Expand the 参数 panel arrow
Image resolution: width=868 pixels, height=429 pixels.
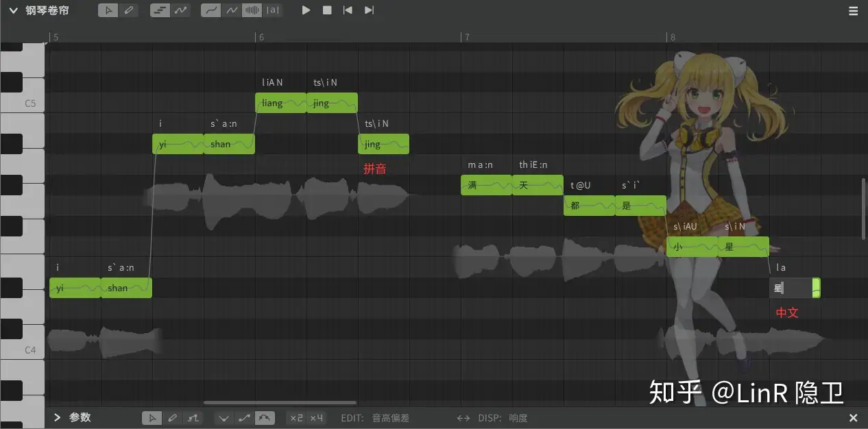point(57,417)
